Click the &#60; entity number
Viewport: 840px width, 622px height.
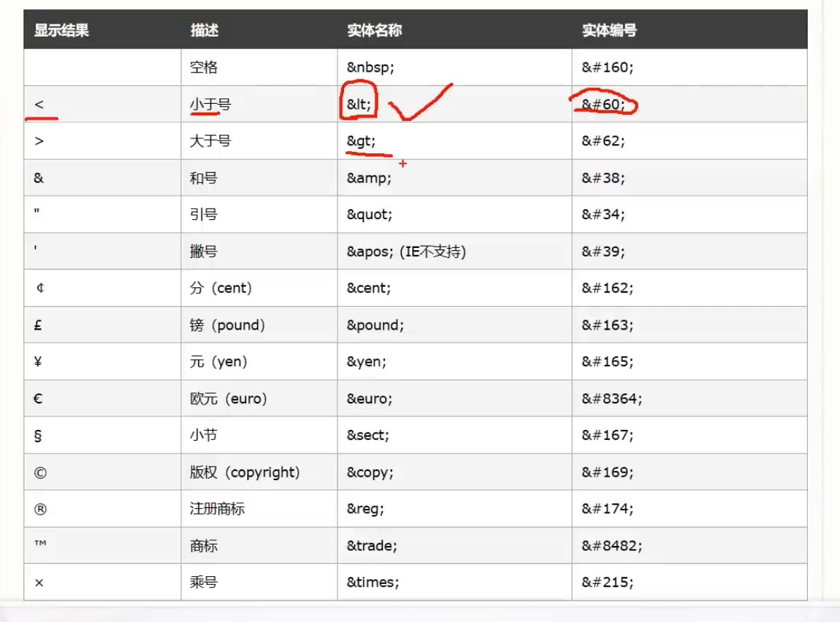603,104
